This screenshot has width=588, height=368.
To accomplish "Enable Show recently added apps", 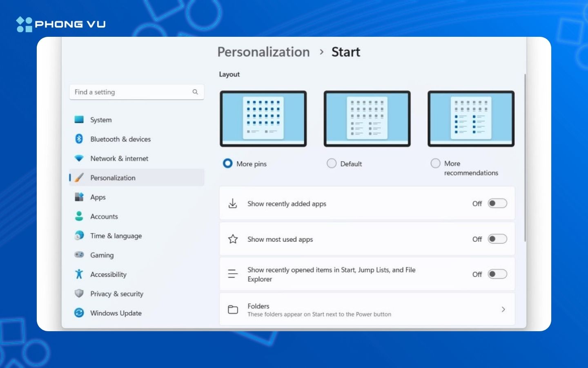I will (497, 203).
